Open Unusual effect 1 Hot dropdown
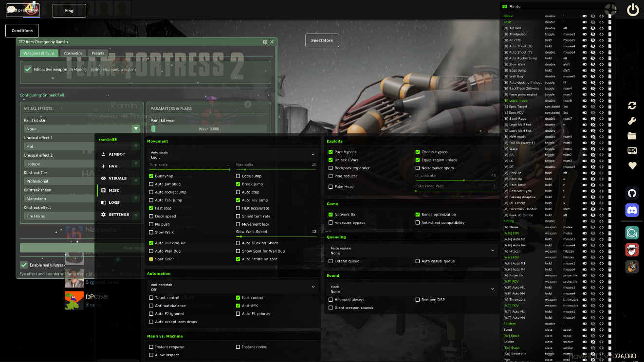Screen dimensions: 644x362 [82, 146]
